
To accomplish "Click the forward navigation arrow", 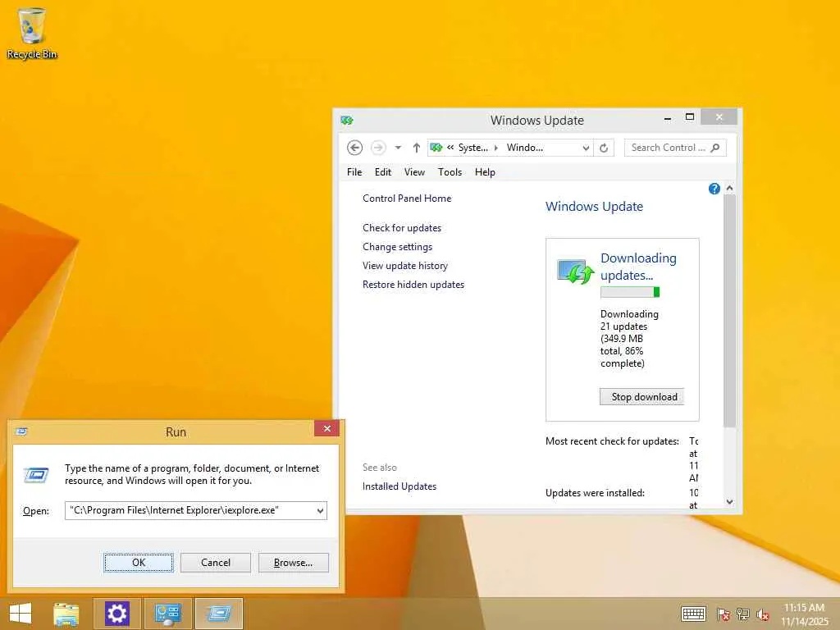I will click(378, 148).
